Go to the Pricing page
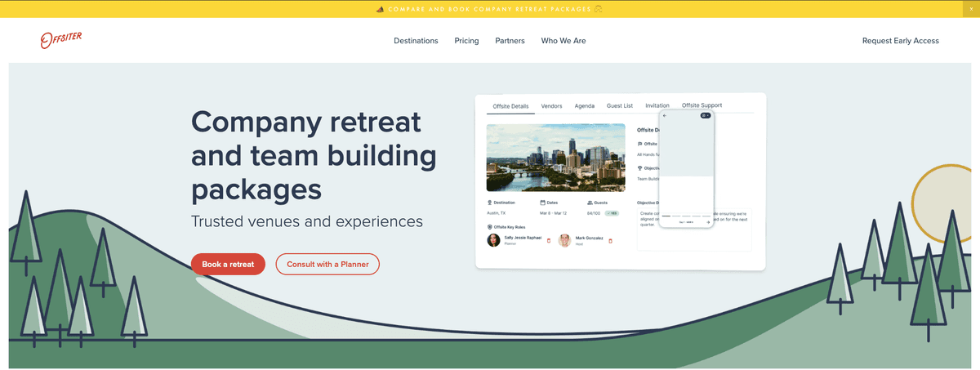The width and height of the screenshot is (980, 370). coord(466,41)
